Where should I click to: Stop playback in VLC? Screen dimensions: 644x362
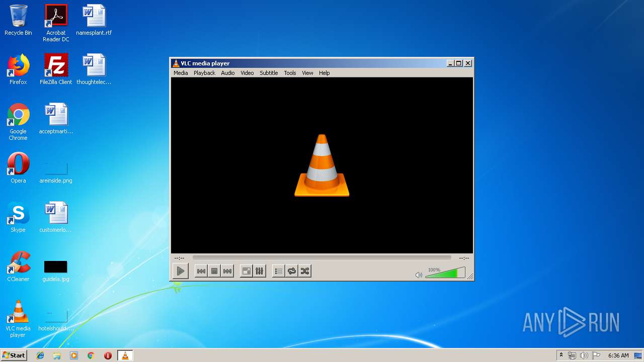pos(214,271)
